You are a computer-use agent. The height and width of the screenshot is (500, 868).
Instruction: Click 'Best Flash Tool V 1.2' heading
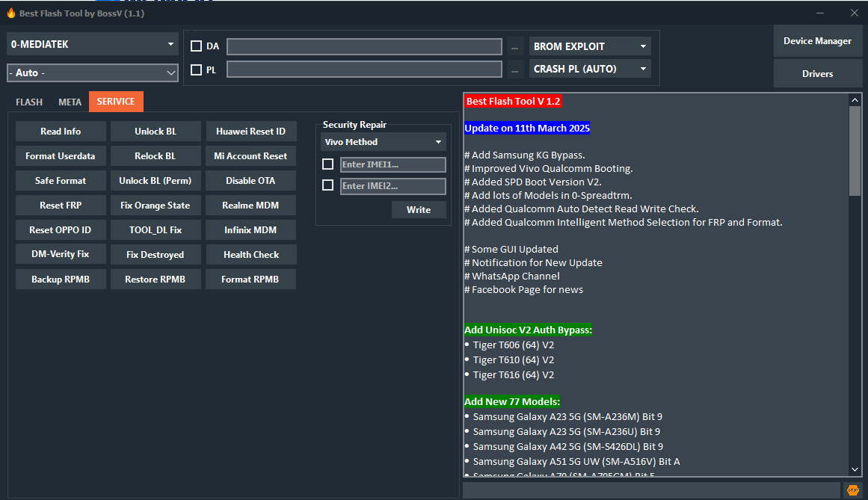(x=513, y=101)
